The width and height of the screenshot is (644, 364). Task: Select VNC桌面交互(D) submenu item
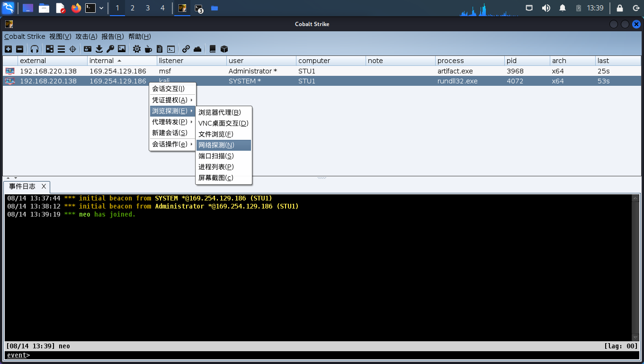pyautogui.click(x=224, y=123)
